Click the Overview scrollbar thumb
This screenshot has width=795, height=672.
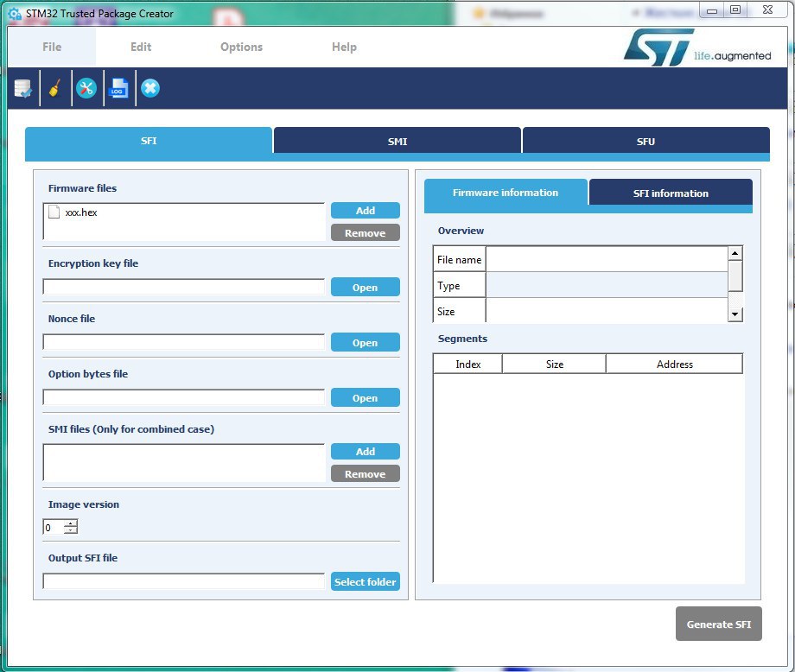point(735,276)
